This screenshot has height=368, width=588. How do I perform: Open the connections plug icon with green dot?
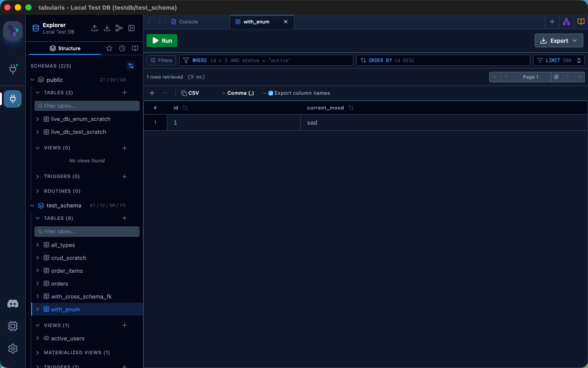[13, 69]
